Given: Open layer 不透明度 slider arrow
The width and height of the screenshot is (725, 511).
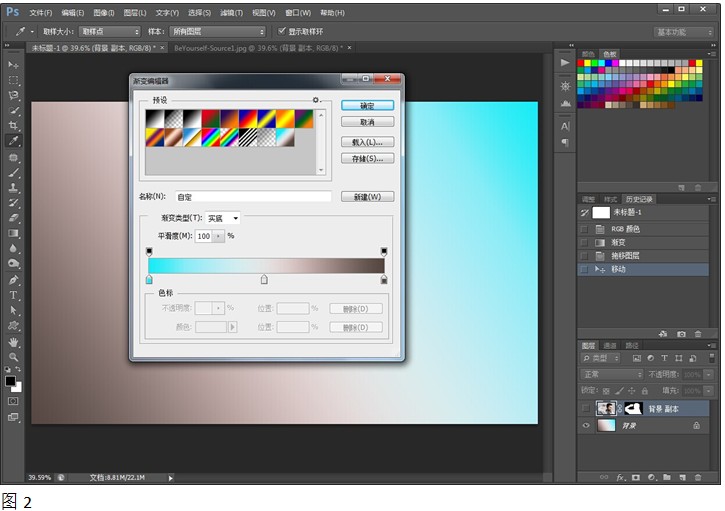Looking at the screenshot, I should 708,374.
